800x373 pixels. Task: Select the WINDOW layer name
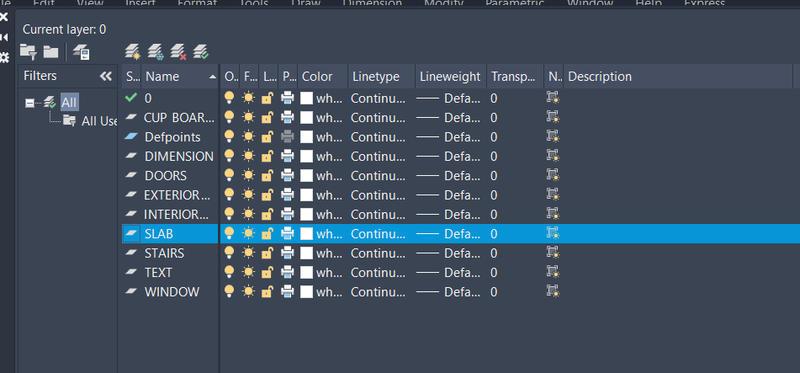172,292
